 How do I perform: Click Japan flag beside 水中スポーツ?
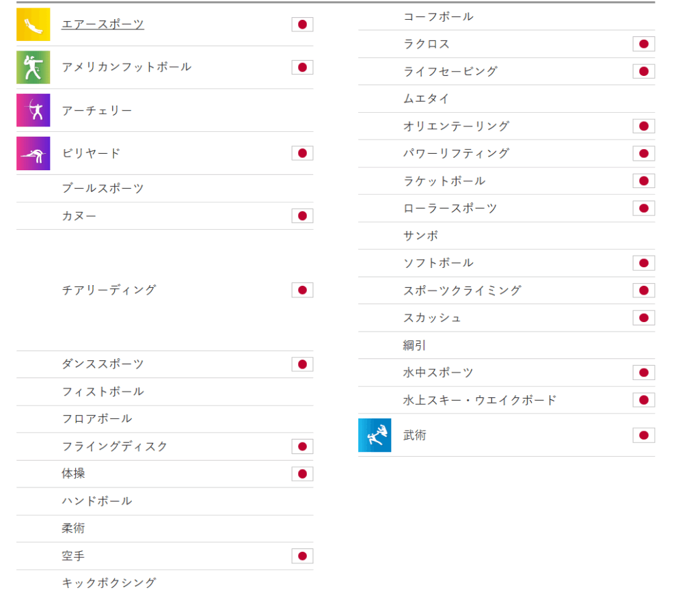coord(644,373)
